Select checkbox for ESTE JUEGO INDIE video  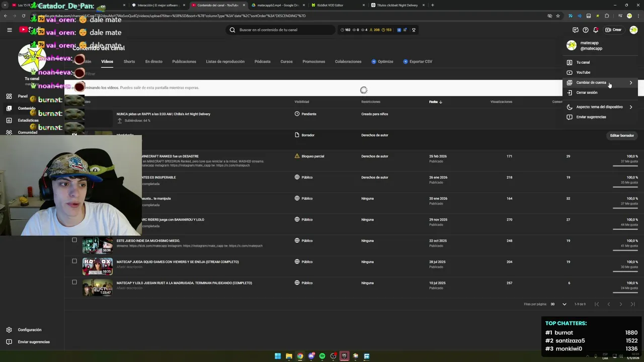click(x=74, y=240)
